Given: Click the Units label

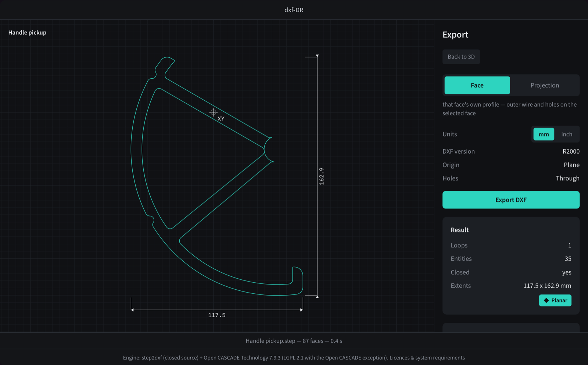Looking at the screenshot, I should click(450, 134).
